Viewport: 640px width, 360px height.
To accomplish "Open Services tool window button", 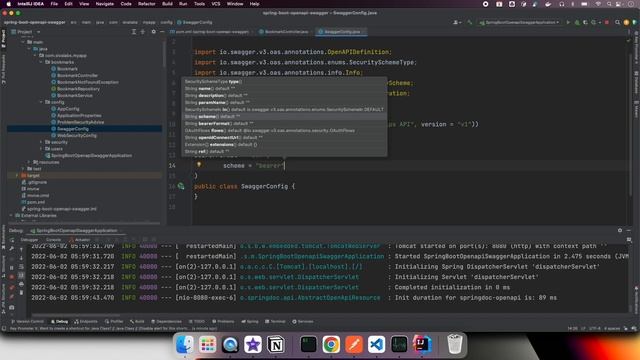I will (303, 322).
